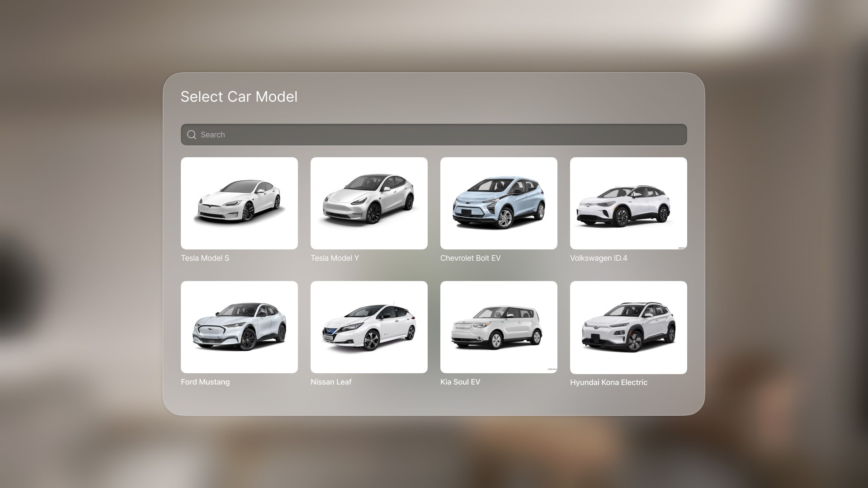Click the Kia Soul EV label
Image resolution: width=868 pixels, height=488 pixels.
(460, 382)
